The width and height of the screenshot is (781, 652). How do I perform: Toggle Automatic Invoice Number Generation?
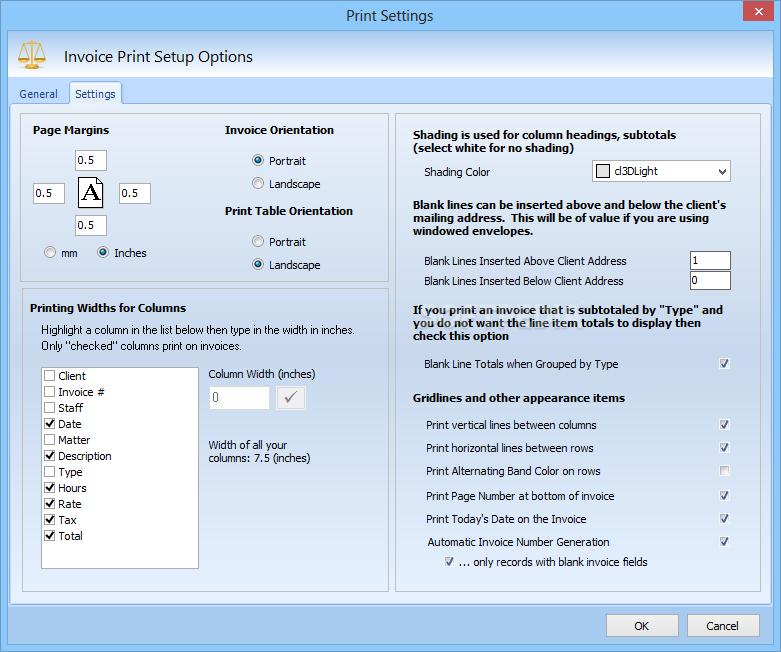click(724, 541)
